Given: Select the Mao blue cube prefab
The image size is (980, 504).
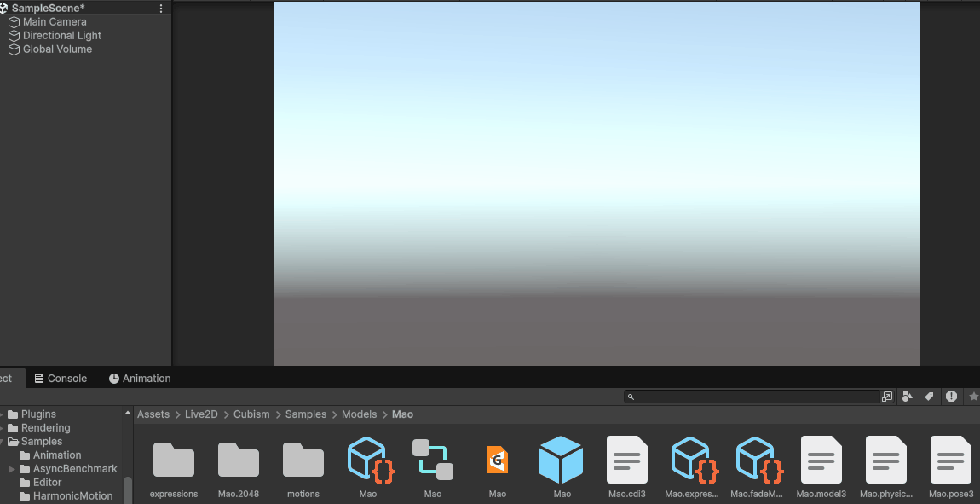Looking at the screenshot, I should [562, 461].
